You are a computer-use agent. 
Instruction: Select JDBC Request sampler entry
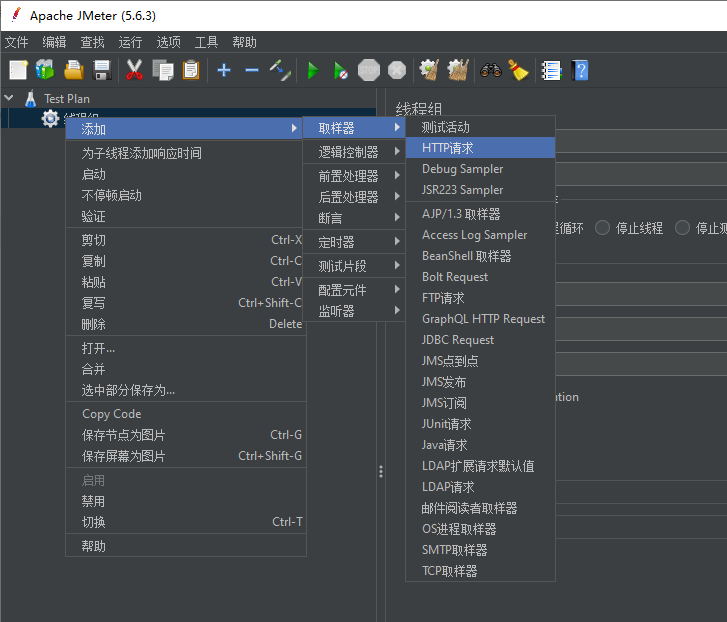point(458,340)
